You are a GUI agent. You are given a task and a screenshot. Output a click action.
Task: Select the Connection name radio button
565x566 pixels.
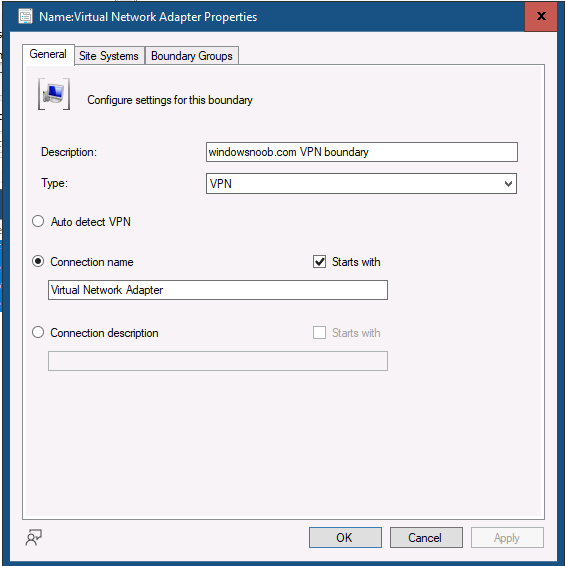click(38, 261)
